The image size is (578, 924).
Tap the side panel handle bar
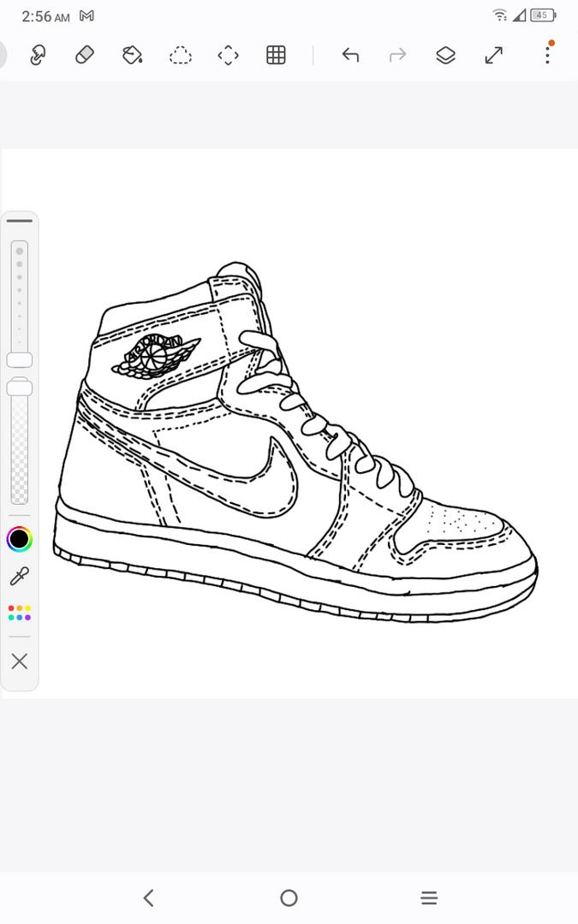click(x=20, y=221)
